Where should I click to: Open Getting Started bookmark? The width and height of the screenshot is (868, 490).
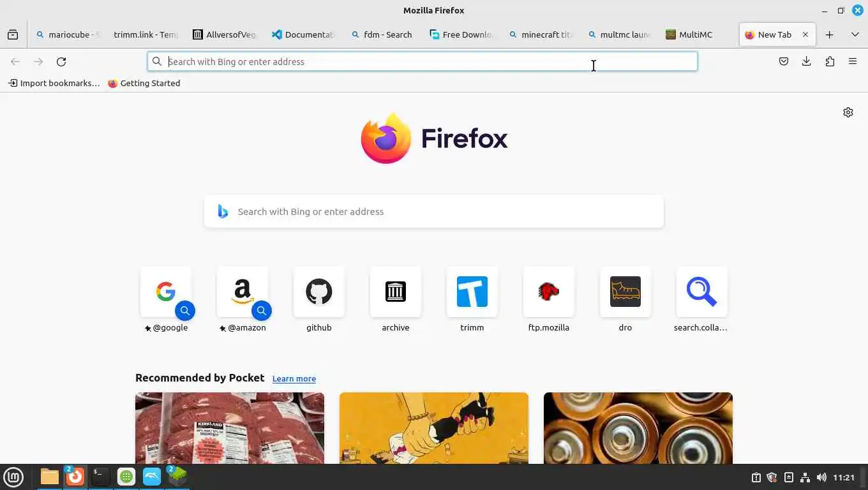pyautogui.click(x=144, y=83)
